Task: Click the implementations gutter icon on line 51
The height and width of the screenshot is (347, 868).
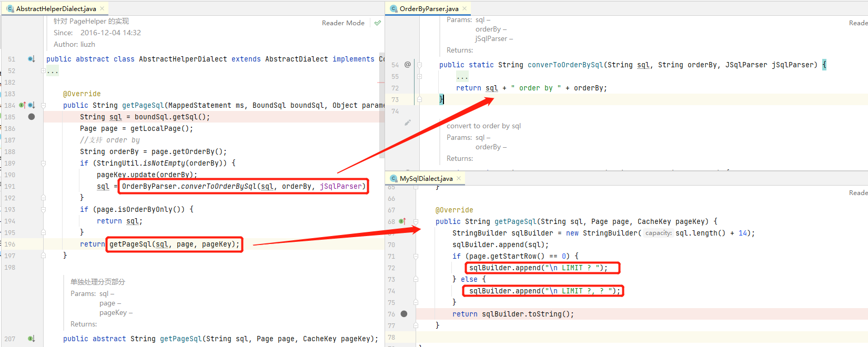Action: pos(31,59)
